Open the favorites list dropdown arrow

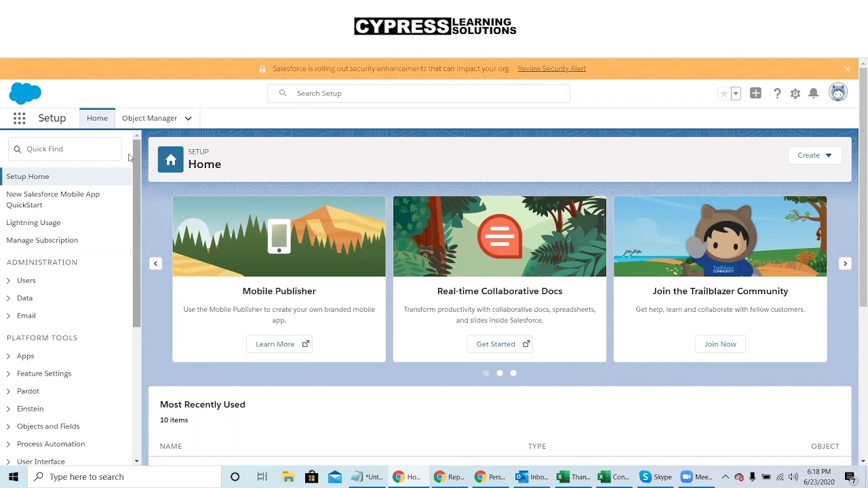[x=736, y=94]
